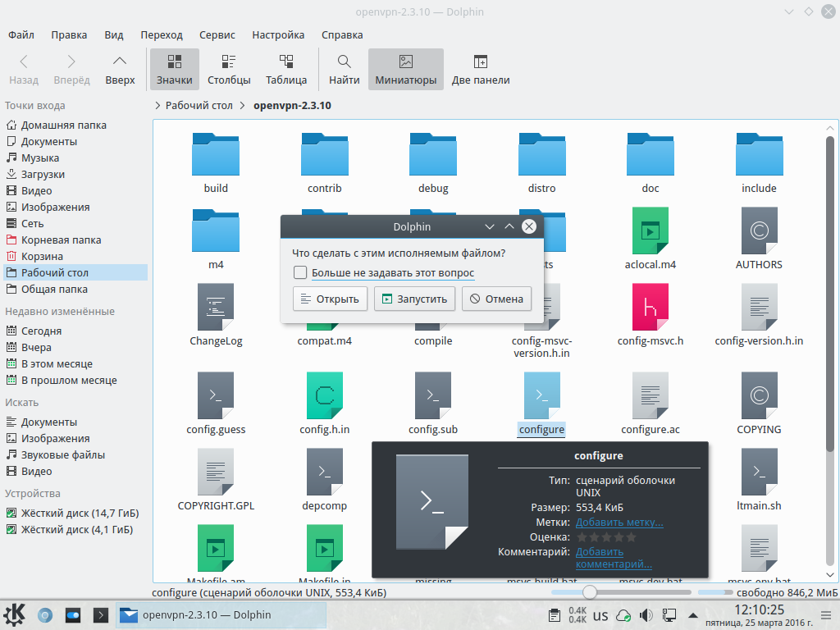Screen dimensions: 840x630
Task: Select the aclocal.m4 file icon
Action: point(651,231)
